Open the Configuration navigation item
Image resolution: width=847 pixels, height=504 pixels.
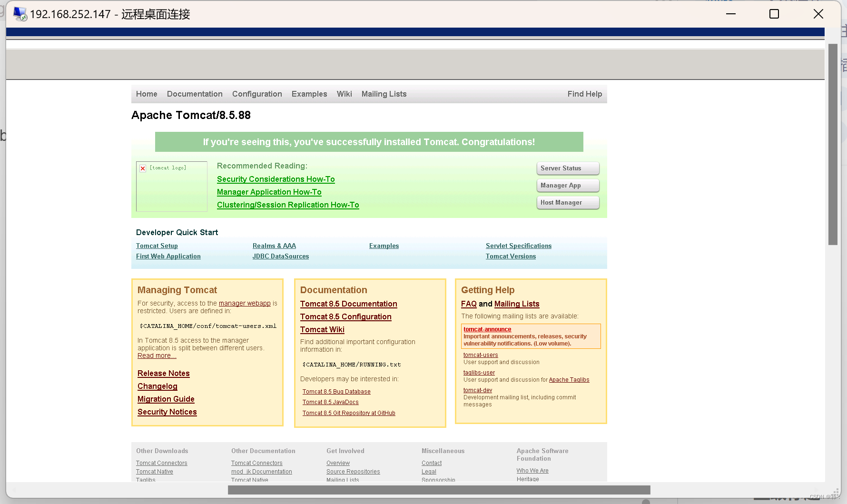(257, 94)
